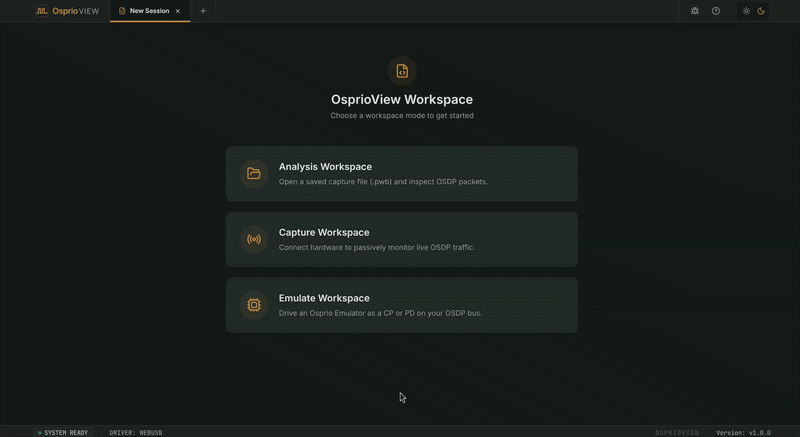Click 'Choose a workspace mode to get started'
Image resolution: width=800 pixels, height=437 pixels.
[402, 116]
